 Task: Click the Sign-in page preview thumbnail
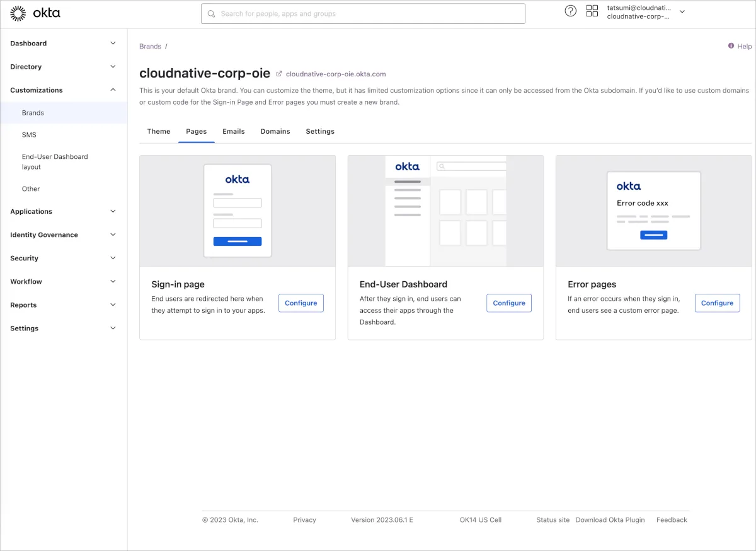(238, 211)
